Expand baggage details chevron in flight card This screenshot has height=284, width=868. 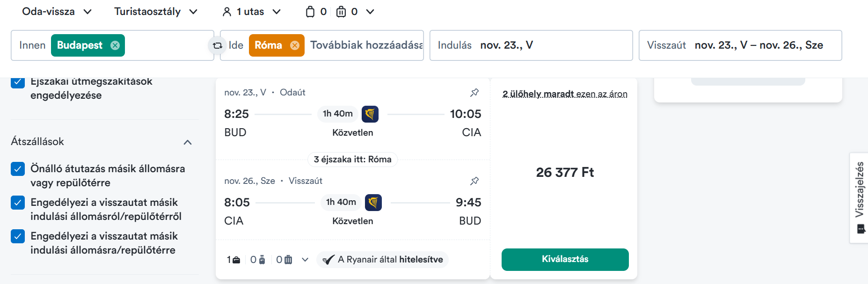[x=305, y=260]
